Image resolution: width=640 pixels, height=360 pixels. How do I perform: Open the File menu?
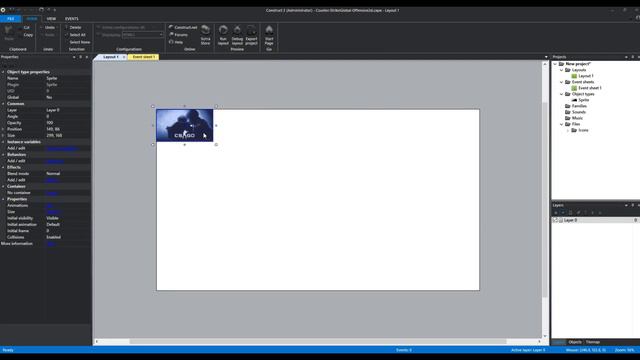coord(11,19)
